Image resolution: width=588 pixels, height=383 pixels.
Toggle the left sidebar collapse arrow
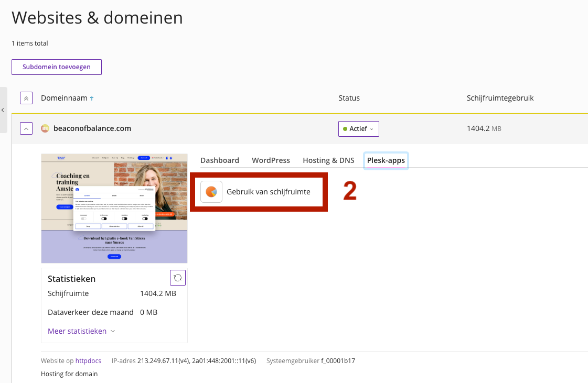(x=3, y=110)
